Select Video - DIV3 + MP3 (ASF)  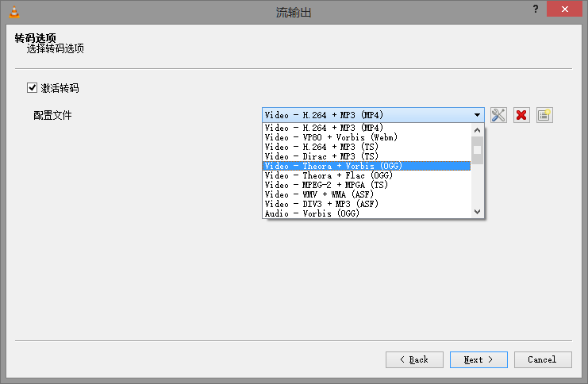(x=367, y=204)
